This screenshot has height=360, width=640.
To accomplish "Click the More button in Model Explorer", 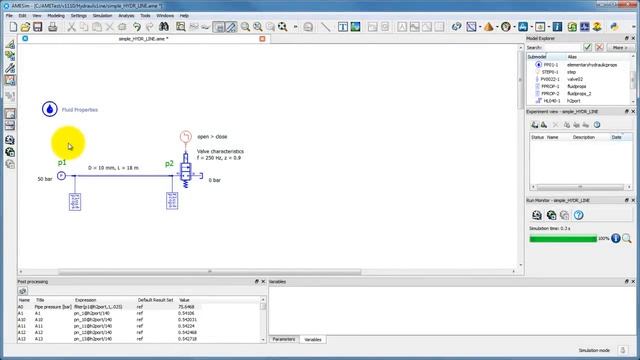I will pyautogui.click(x=620, y=47).
